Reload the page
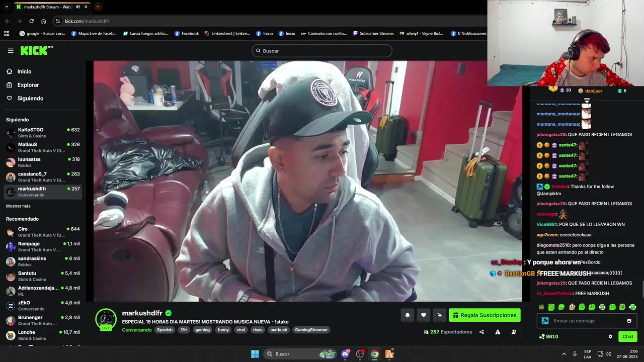Image resolution: width=644 pixels, height=362 pixels. click(31, 21)
